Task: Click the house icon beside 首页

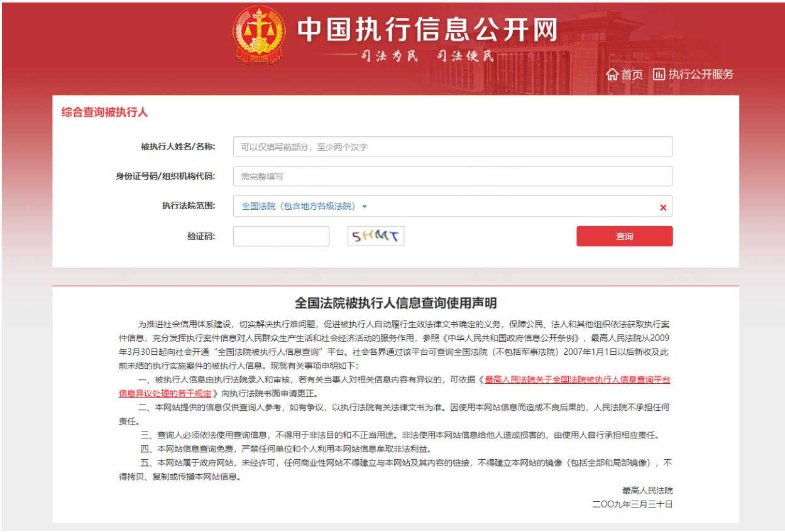Action: [612, 75]
